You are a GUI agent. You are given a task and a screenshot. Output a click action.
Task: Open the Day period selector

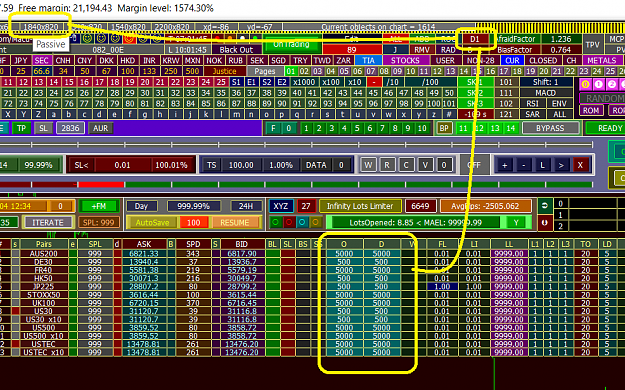tap(141, 206)
